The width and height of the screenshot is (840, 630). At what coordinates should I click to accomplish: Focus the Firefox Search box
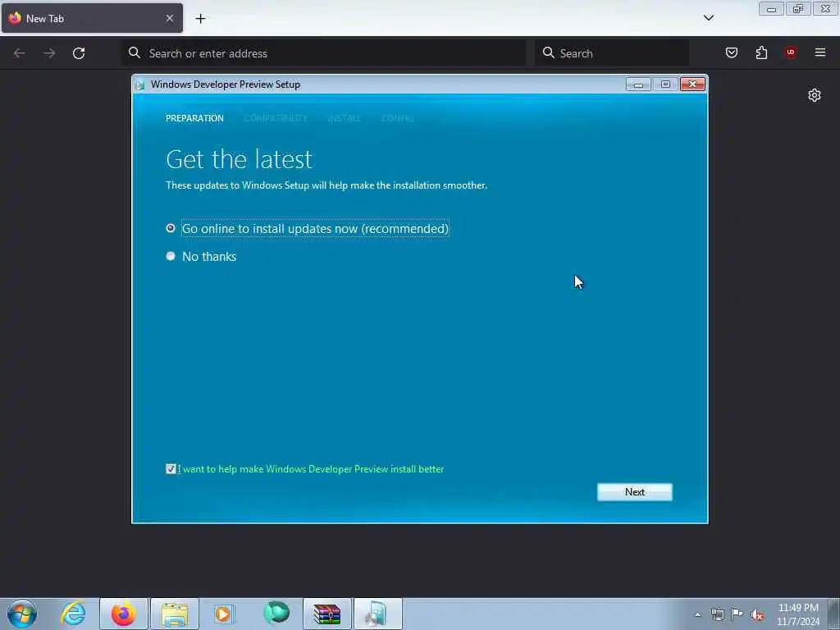tap(612, 53)
